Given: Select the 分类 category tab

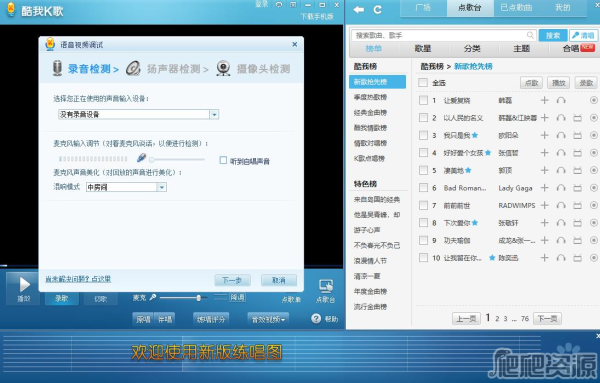Looking at the screenshot, I should click(472, 49).
